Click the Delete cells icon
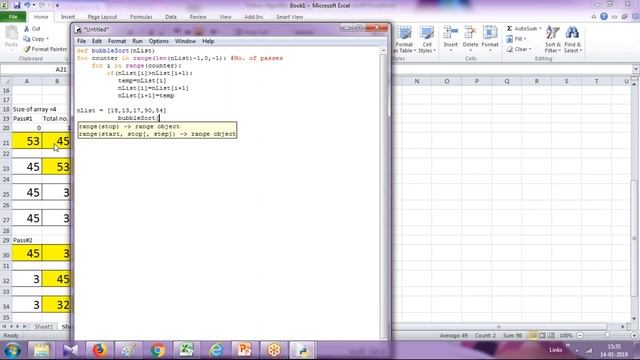The height and width of the screenshot is (360, 640). coord(470,33)
